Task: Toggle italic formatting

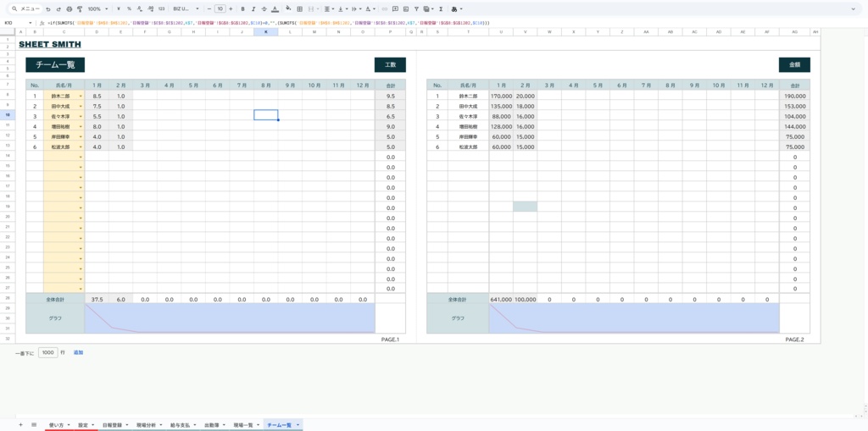Action: [x=253, y=9]
